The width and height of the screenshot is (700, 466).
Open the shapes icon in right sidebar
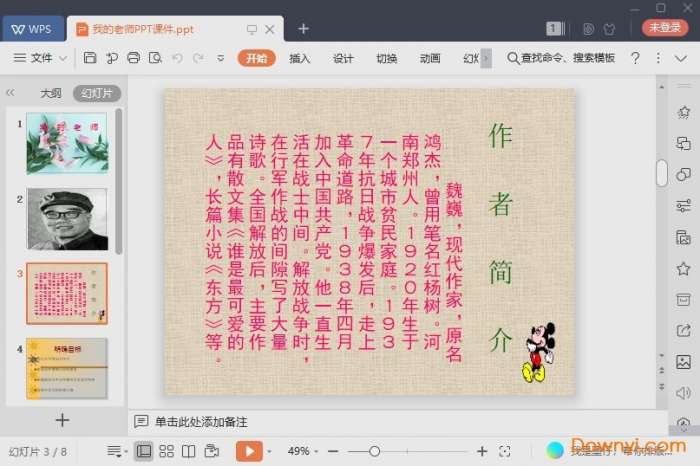pos(683,175)
